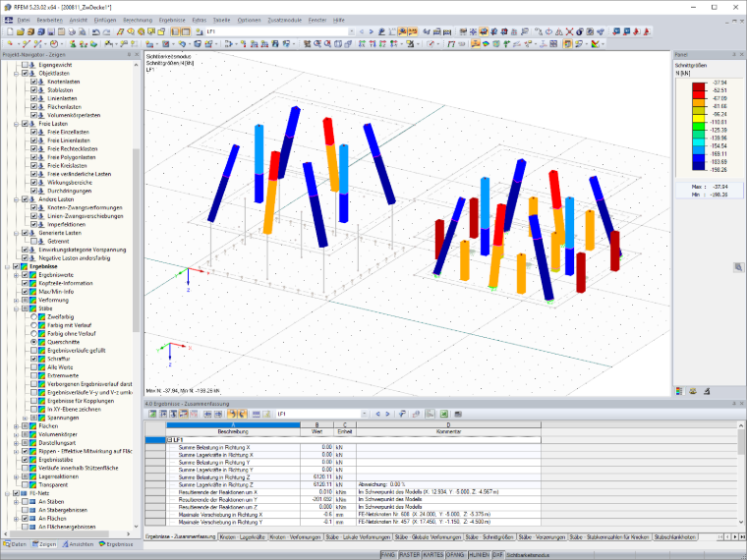Select Farbig ohne Verlauf radio option
The height and width of the screenshot is (560, 747).
pos(33,333)
